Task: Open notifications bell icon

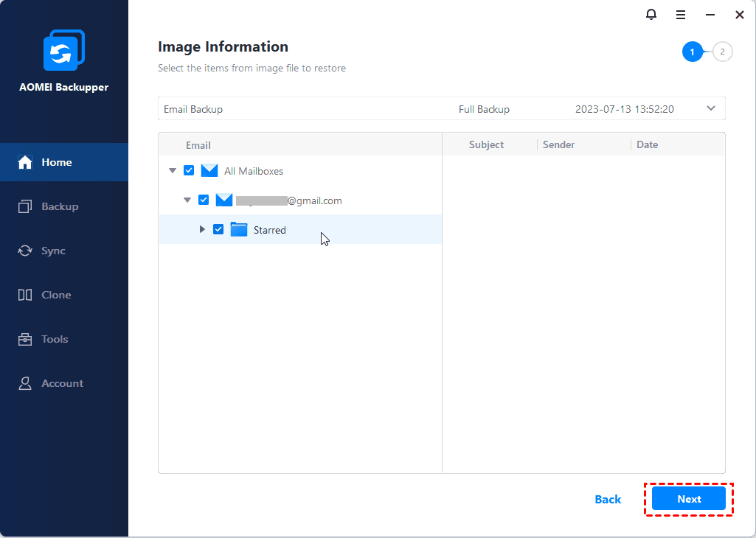Action: (651, 15)
